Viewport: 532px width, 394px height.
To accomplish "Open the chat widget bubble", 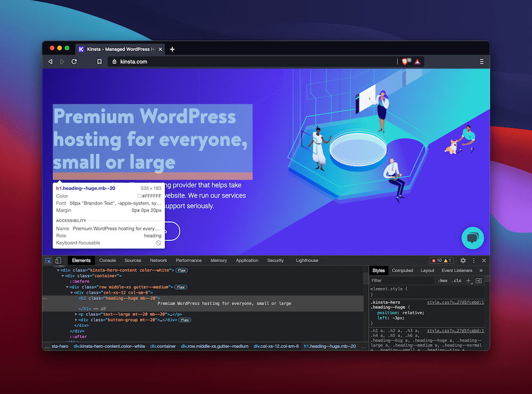I will click(472, 238).
